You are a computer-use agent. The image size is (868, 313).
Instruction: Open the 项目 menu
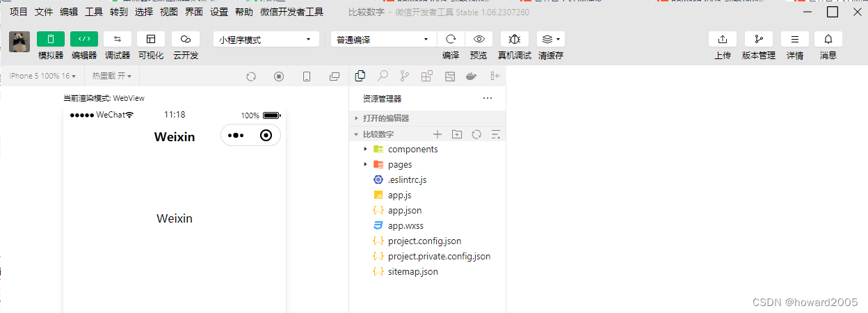pos(19,12)
